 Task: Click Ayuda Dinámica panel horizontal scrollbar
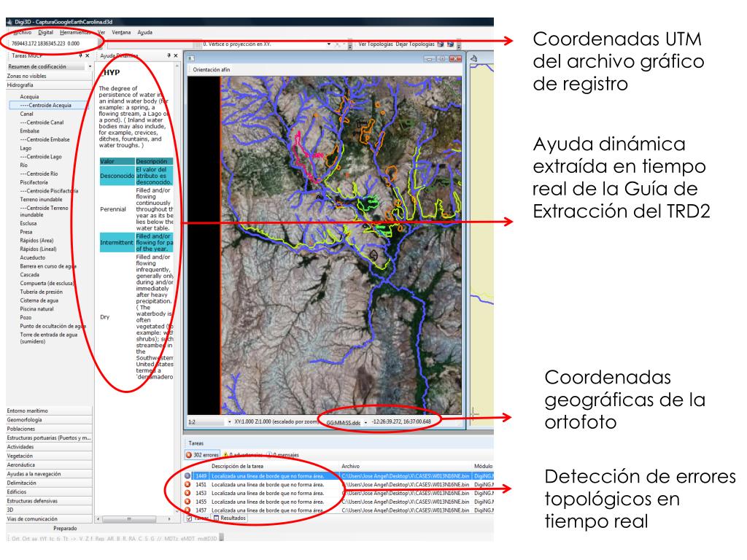coord(134,518)
